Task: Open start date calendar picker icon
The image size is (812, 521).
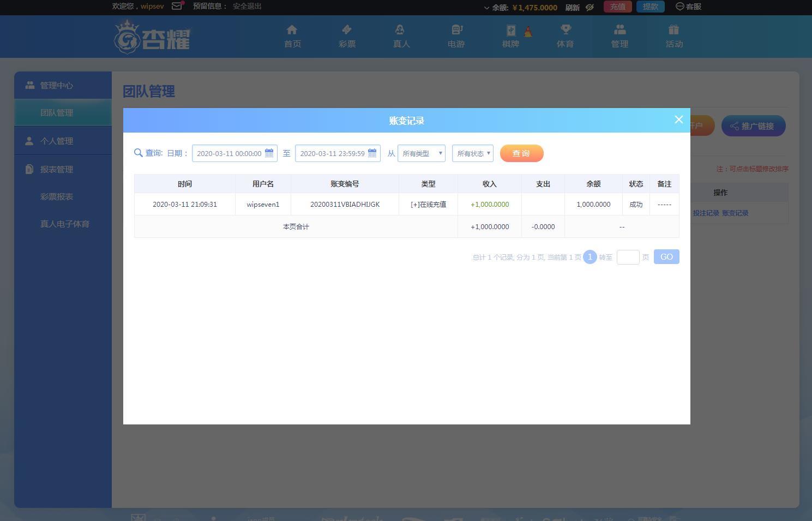Action: pyautogui.click(x=269, y=153)
